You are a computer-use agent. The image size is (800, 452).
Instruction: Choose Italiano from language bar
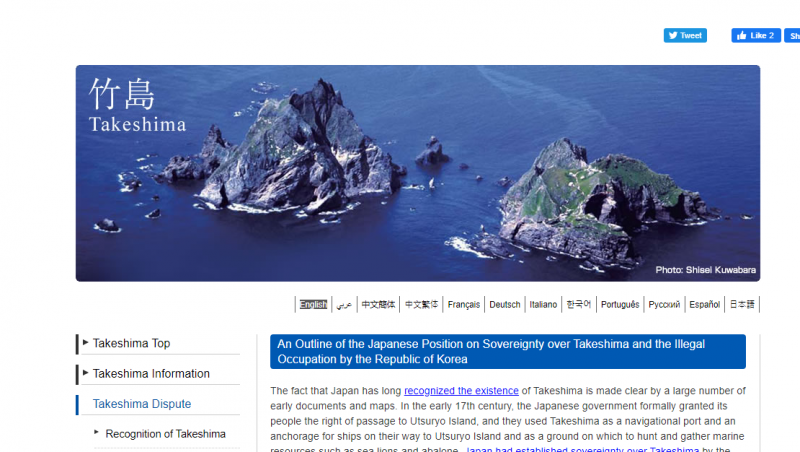[543, 305]
